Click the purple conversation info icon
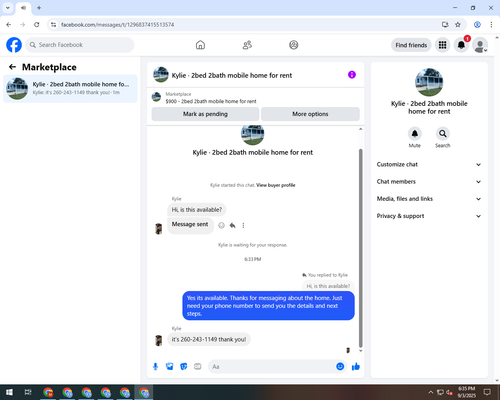 (352, 75)
